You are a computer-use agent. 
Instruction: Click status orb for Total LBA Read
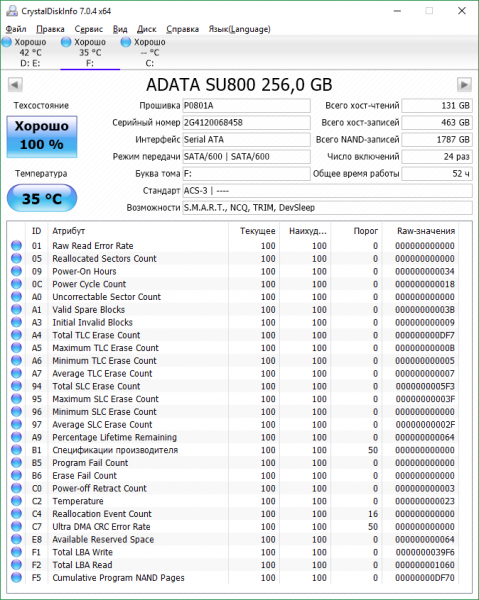click(x=16, y=565)
